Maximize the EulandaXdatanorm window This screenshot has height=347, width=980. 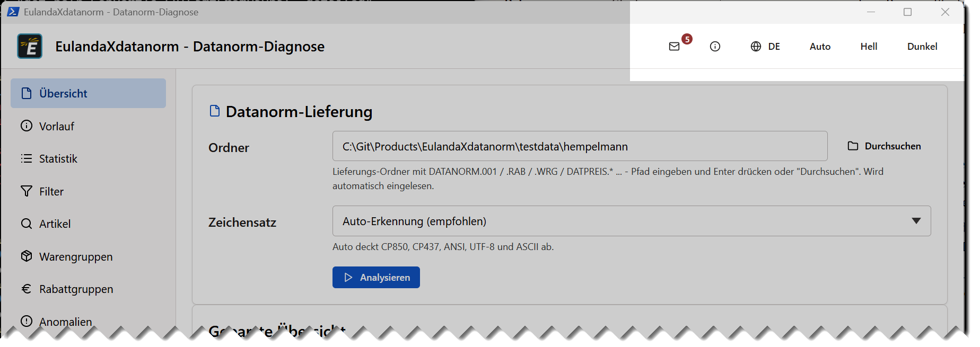907,12
